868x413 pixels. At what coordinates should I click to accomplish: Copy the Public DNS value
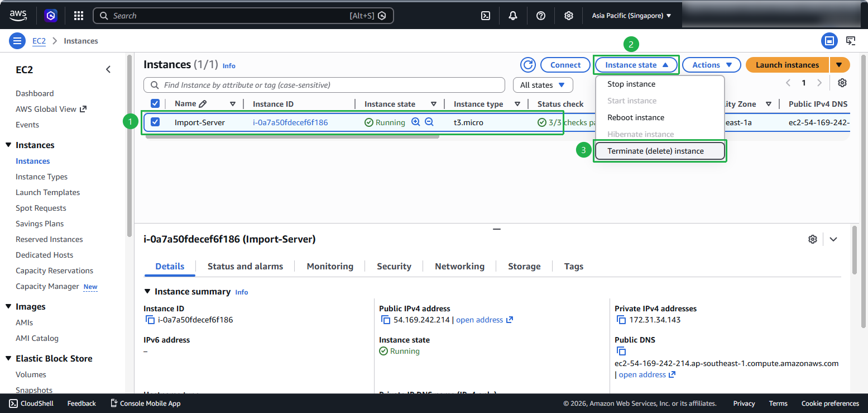[621, 352]
